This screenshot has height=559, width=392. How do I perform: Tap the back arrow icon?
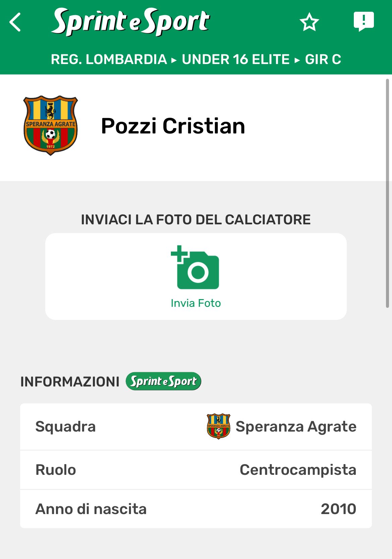coord(15,22)
